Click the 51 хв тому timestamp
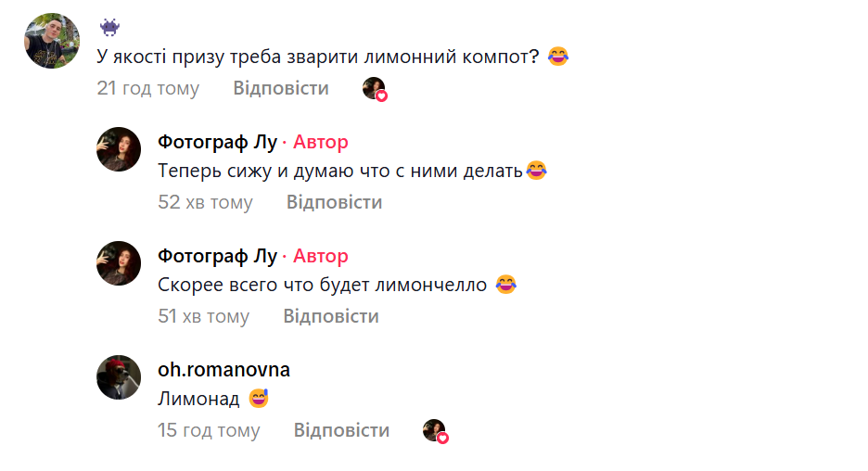868x471 pixels. click(x=203, y=316)
